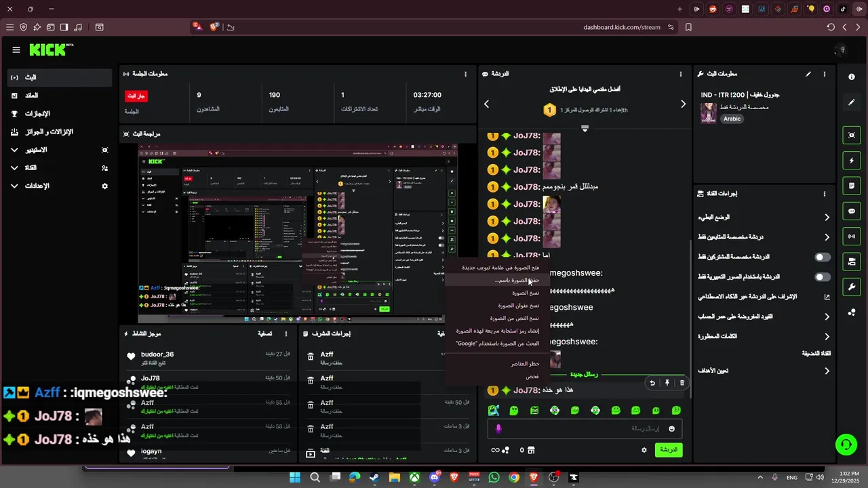Click the Arabic language tag

pyautogui.click(x=732, y=119)
